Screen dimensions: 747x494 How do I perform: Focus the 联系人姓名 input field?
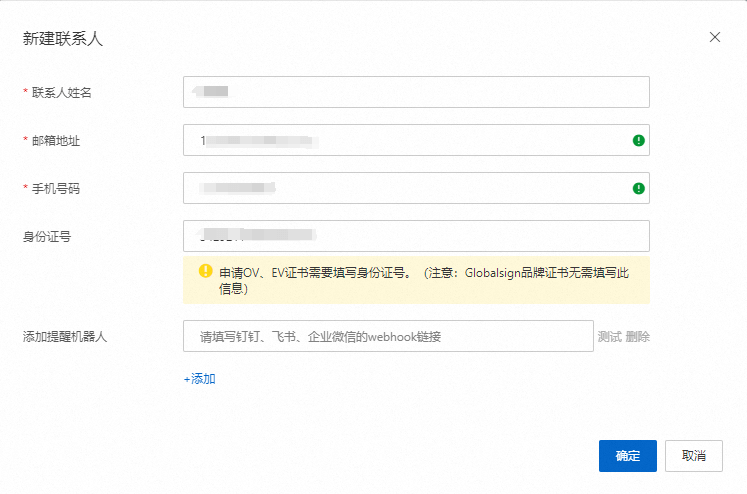pos(416,92)
